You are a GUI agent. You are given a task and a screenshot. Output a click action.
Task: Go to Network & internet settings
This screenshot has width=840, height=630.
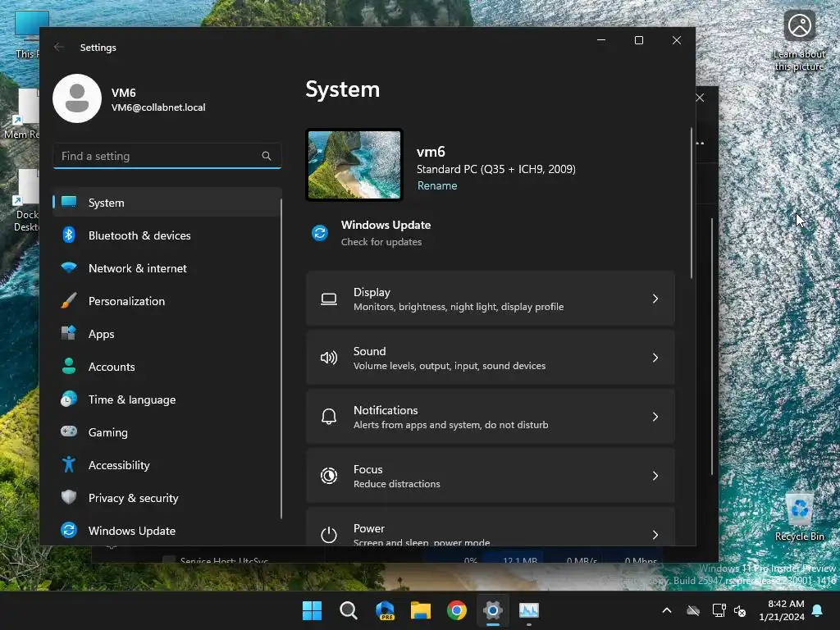(x=167, y=268)
